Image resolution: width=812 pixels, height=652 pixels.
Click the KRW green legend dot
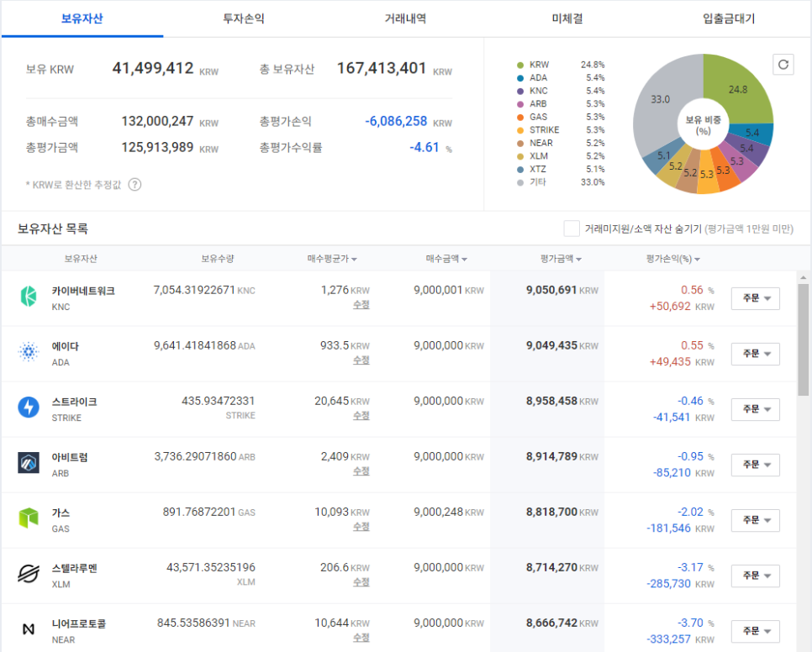[520, 66]
